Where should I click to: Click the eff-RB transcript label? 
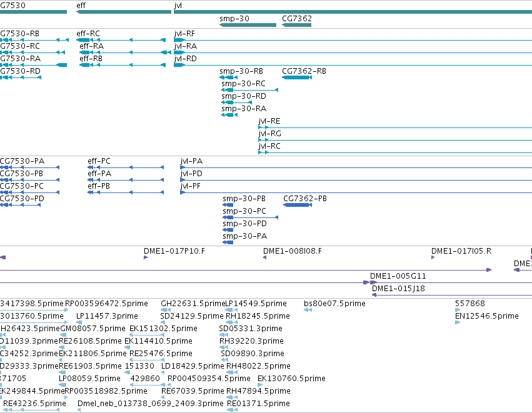(x=91, y=59)
